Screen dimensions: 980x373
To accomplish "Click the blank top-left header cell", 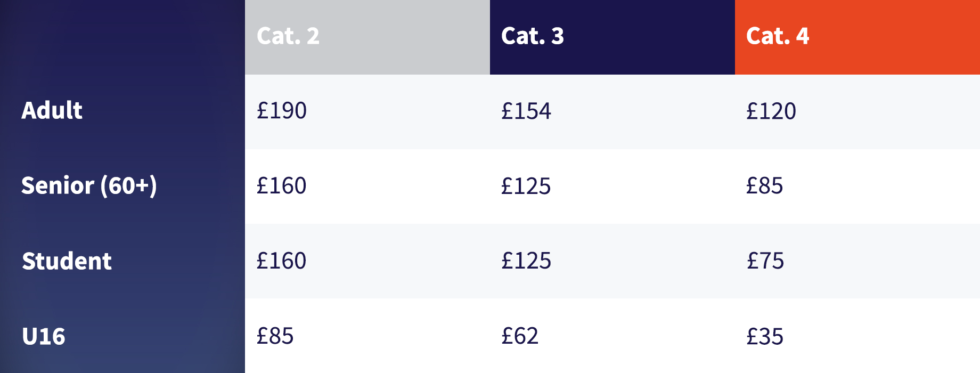I will point(123,37).
